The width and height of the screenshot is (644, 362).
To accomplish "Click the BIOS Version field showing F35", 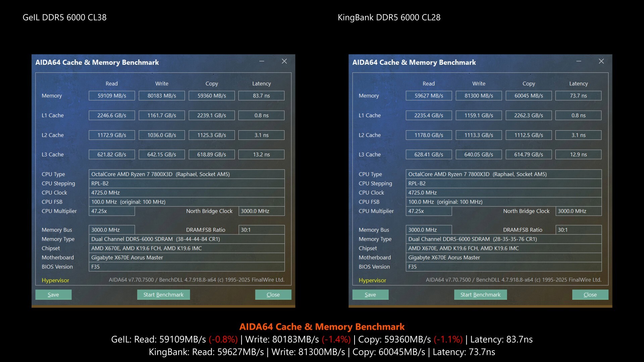I will click(186, 267).
